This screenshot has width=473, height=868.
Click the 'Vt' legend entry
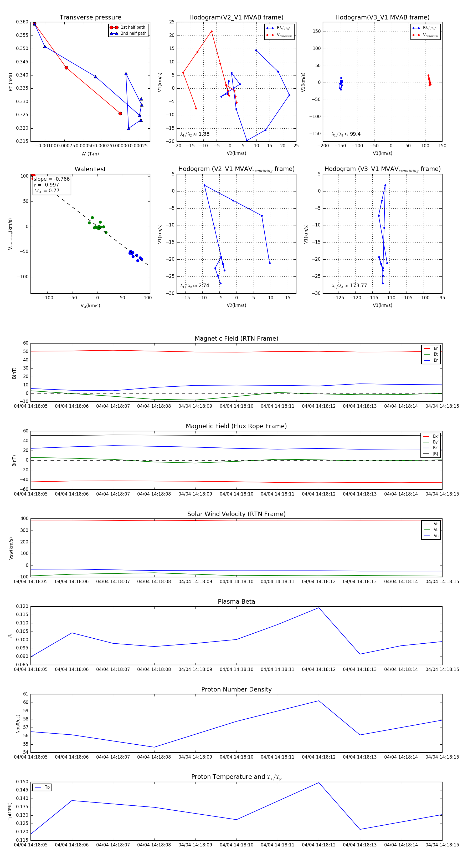[x=431, y=530]
